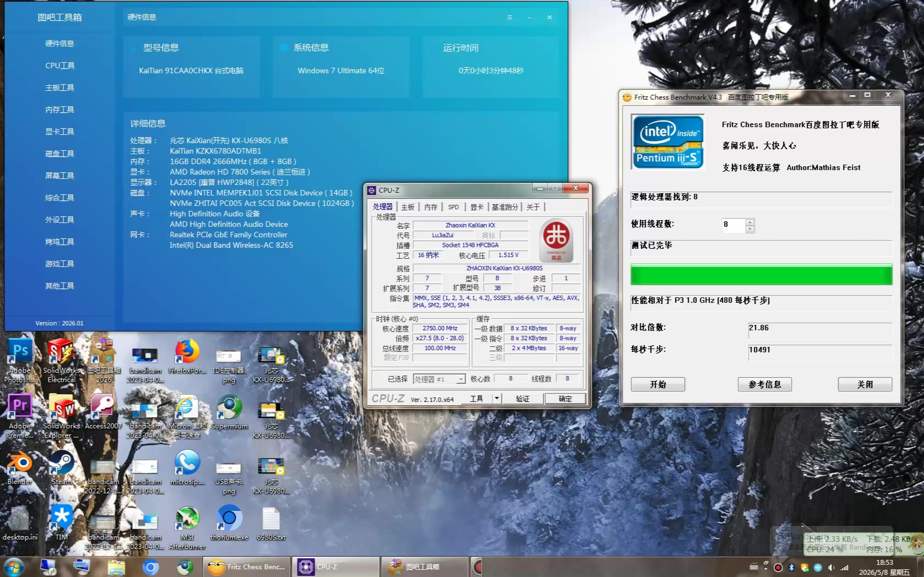Launch Supermium desktop shortcut
Viewport: 924px width, 577px height.
click(229, 412)
